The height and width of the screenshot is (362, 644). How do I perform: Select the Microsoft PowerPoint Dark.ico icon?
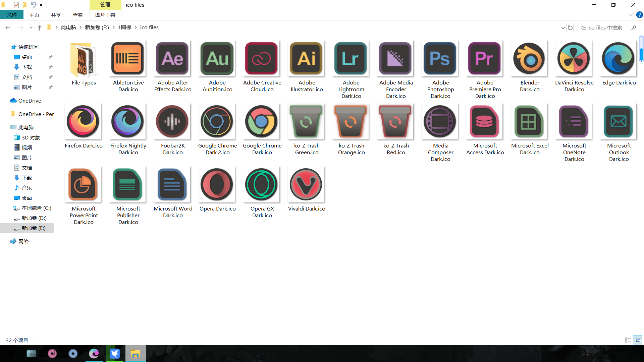click(x=84, y=185)
